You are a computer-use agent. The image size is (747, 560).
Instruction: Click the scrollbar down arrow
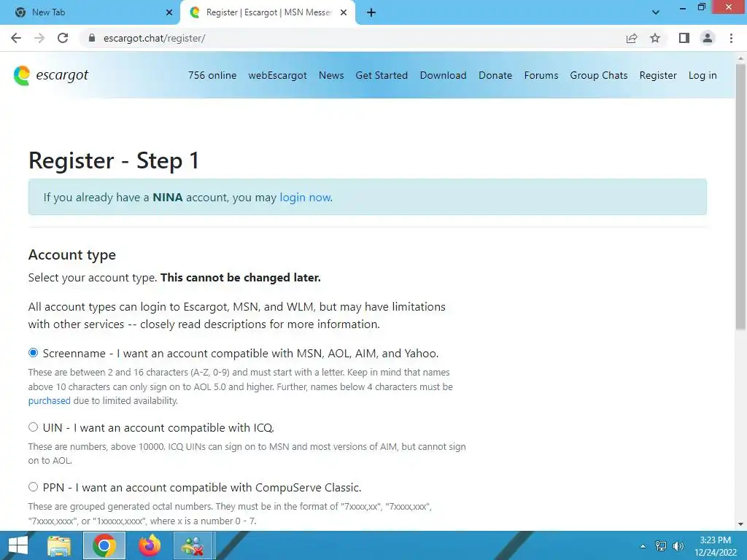740,524
